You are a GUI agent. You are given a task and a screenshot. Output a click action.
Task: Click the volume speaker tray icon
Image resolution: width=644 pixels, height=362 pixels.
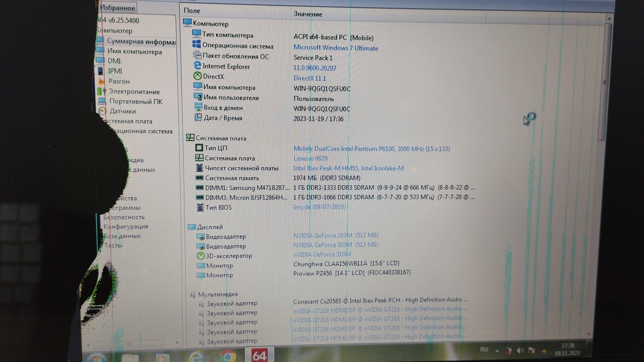[x=520, y=350]
